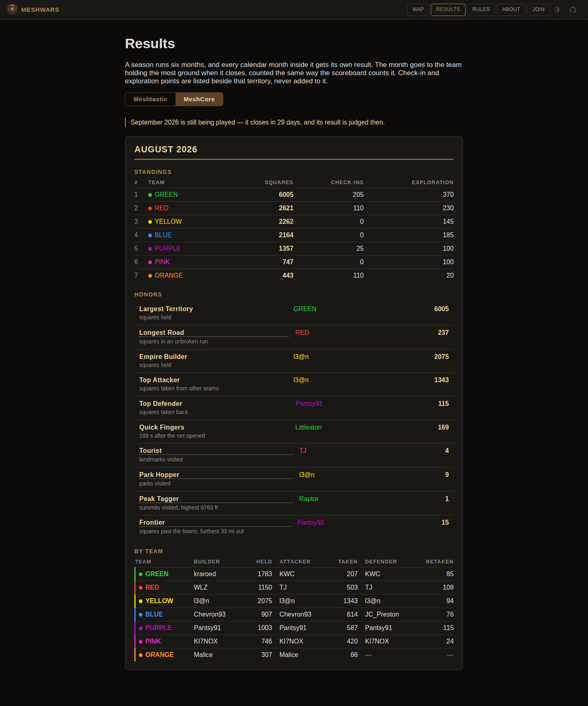
Task: Select the RESULTS nav item
Action: 448,9
